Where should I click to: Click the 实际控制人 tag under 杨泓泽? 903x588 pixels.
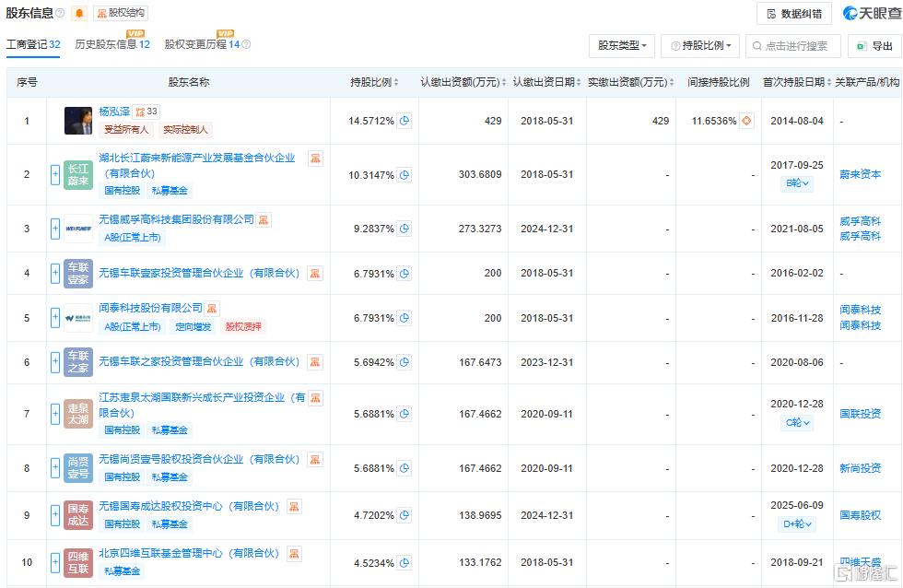pyautogui.click(x=185, y=130)
